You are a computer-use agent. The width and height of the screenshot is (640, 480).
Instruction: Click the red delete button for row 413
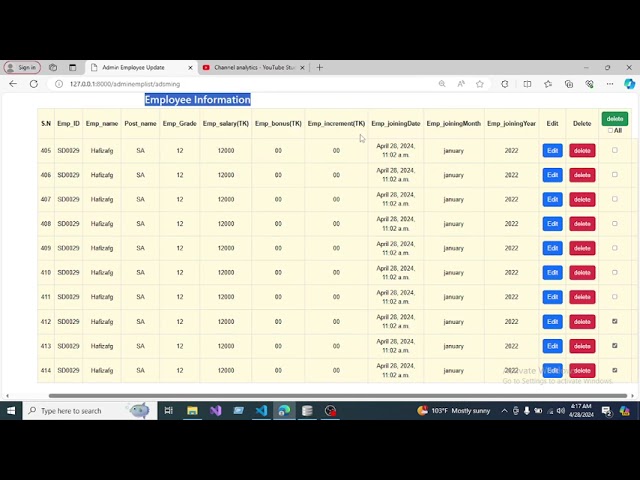pyautogui.click(x=582, y=346)
